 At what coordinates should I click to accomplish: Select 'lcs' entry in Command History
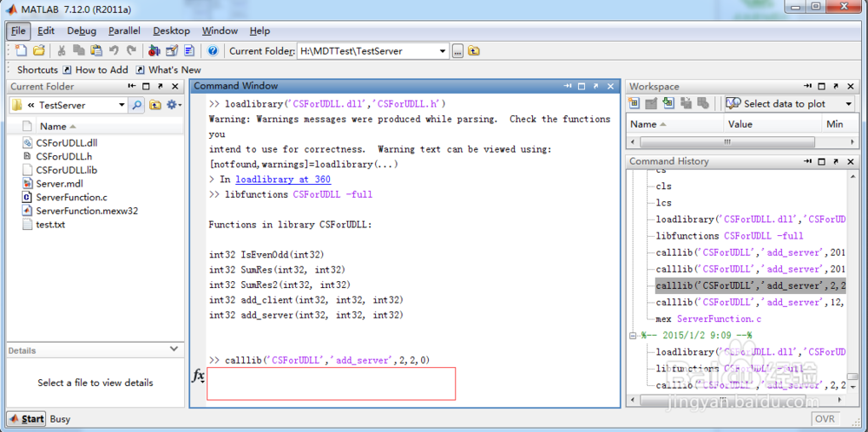coord(663,202)
